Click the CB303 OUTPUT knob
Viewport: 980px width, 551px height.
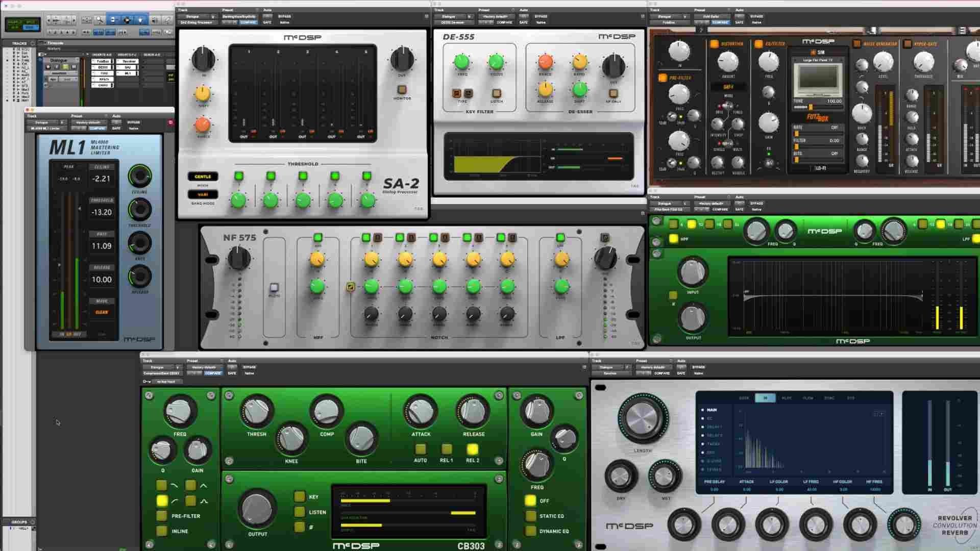tap(257, 509)
